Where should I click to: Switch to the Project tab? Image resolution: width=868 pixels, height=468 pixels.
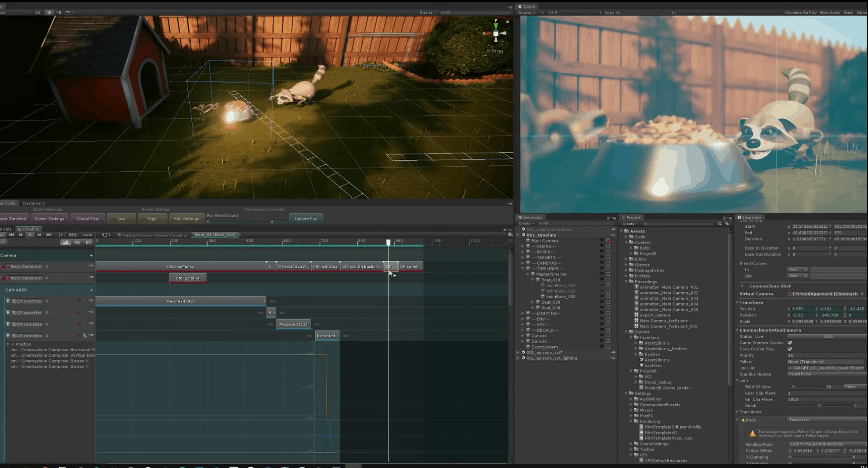point(631,217)
